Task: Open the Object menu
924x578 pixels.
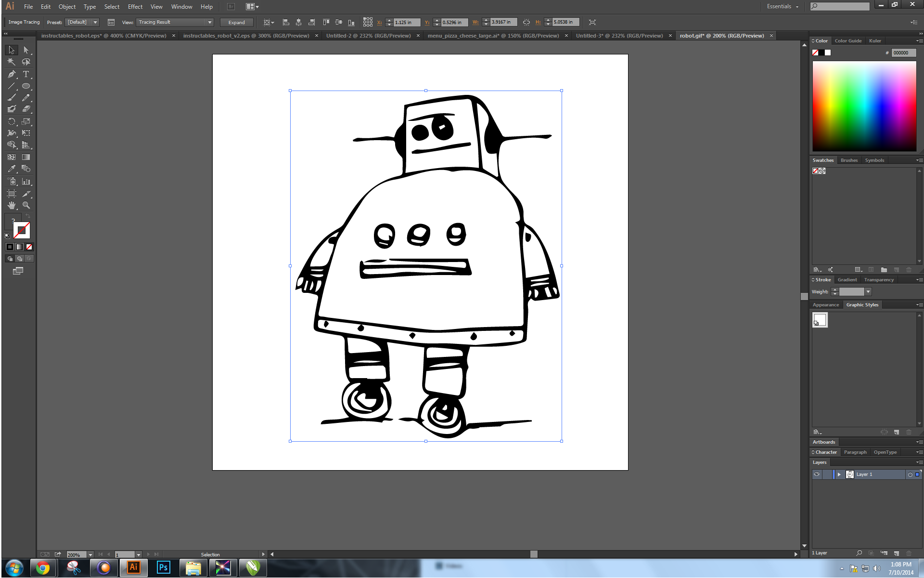Action: pos(67,7)
